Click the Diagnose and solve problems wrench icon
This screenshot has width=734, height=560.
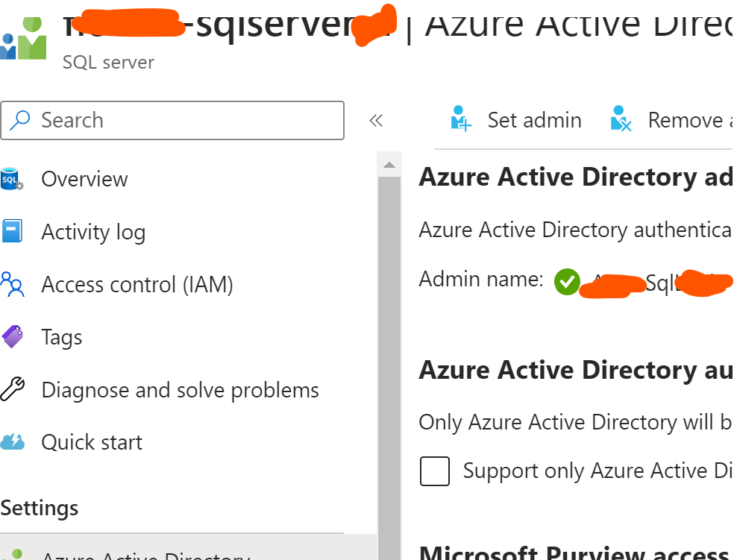pyautogui.click(x=12, y=390)
